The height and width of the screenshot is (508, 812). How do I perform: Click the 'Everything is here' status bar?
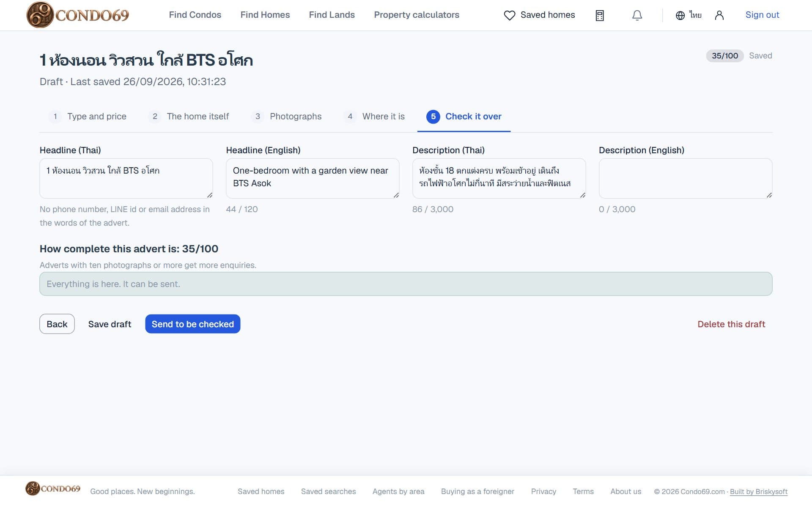[406, 284]
